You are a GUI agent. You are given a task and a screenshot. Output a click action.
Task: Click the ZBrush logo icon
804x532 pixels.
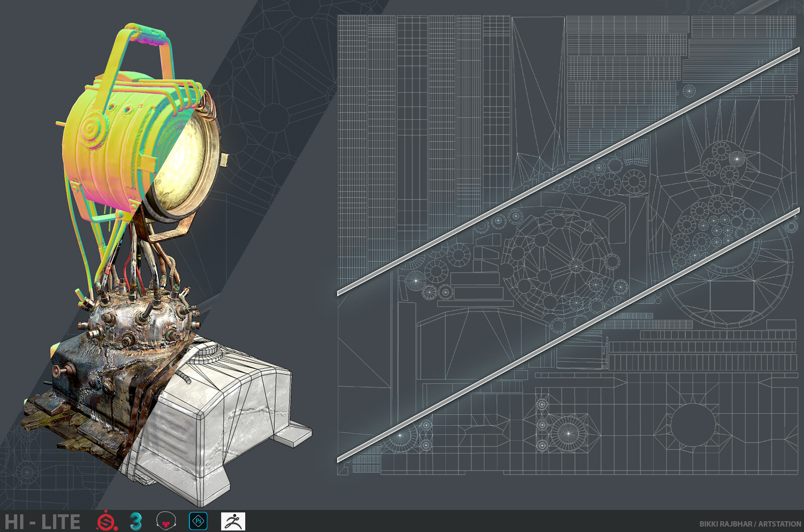click(233, 521)
